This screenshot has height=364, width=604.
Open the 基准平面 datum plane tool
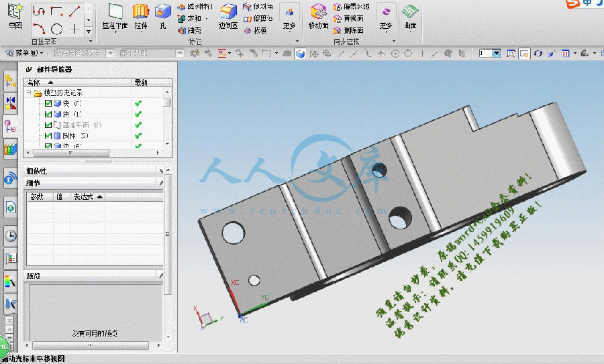click(115, 17)
